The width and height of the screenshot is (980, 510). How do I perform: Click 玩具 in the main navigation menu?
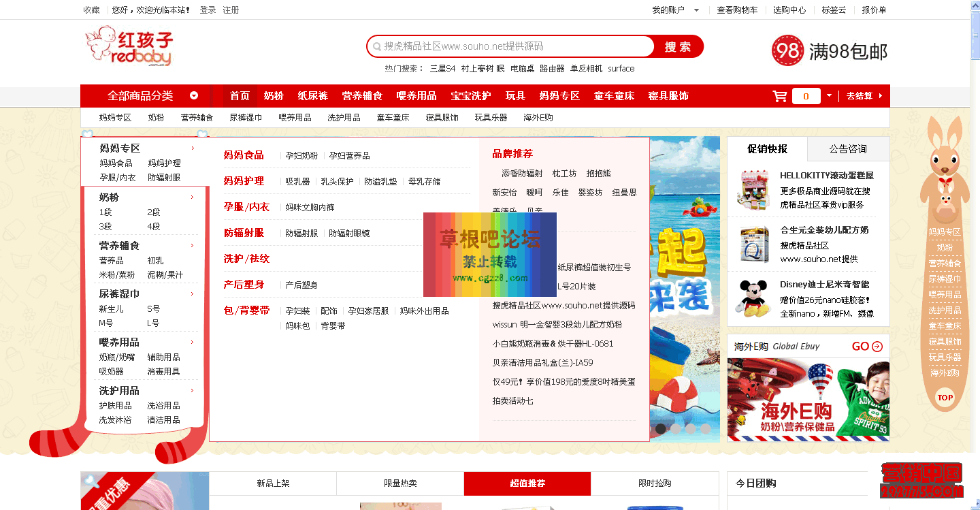point(517,96)
